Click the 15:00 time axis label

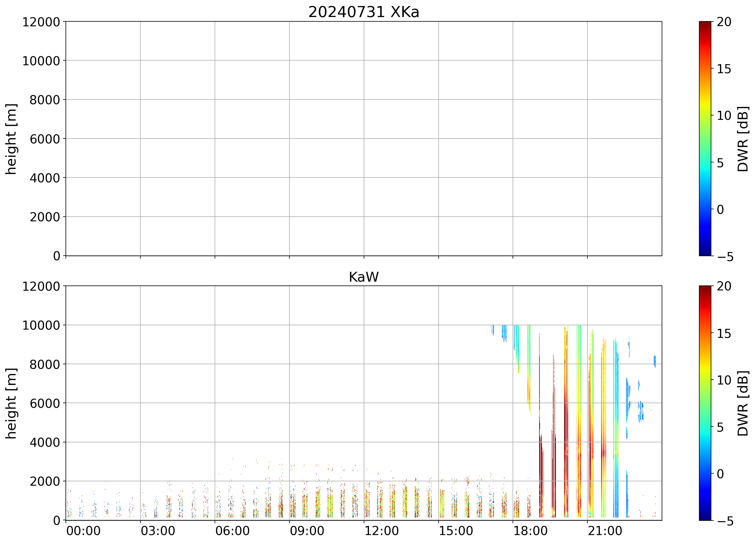[x=456, y=531]
